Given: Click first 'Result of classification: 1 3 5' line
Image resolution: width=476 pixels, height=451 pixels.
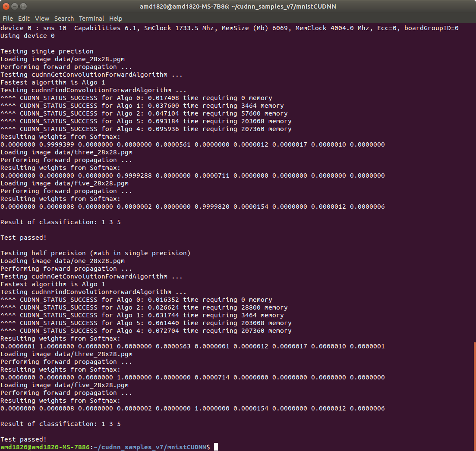Looking at the screenshot, I should click(x=60, y=222).
